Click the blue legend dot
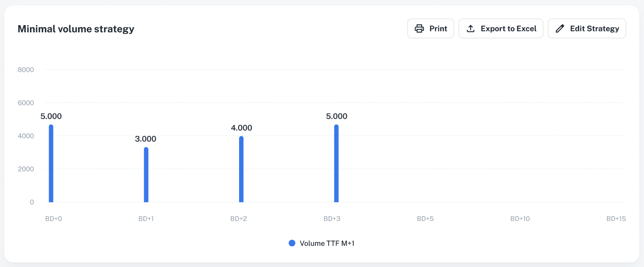 [292, 243]
